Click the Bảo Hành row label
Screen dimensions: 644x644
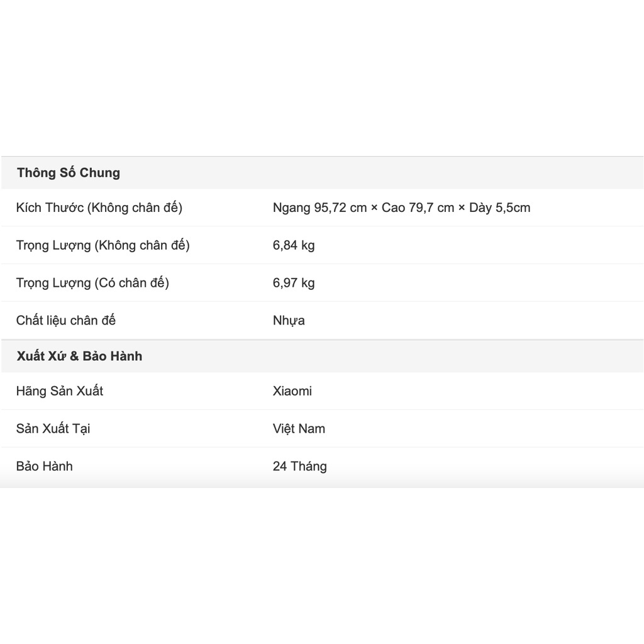[45, 466]
